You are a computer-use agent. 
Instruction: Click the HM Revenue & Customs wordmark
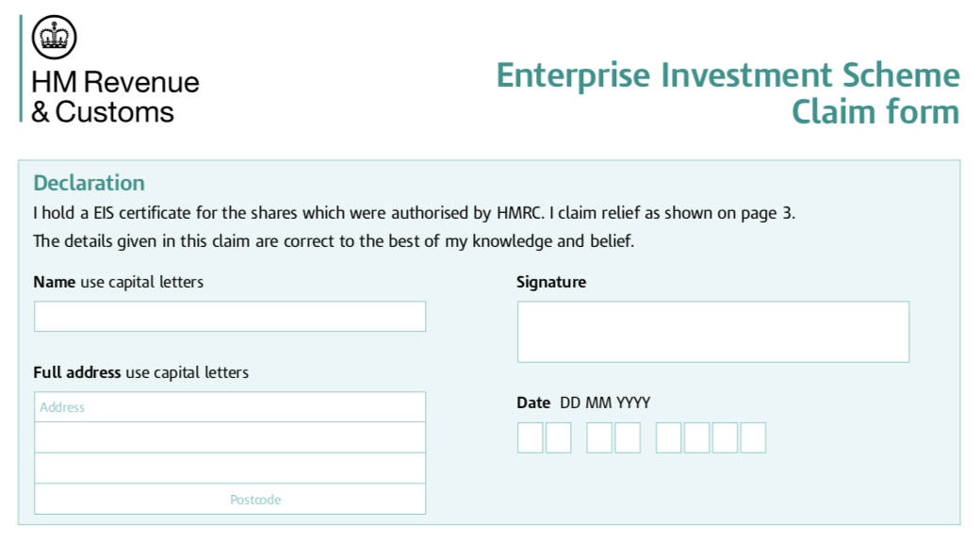116,97
